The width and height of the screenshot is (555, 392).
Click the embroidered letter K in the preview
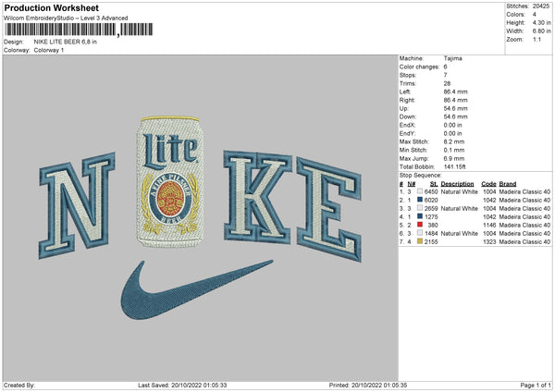258,197
